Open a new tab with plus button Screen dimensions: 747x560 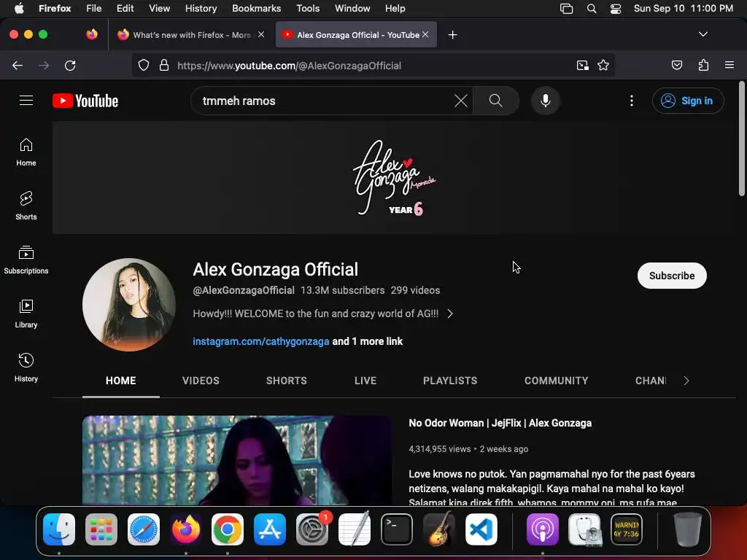(452, 35)
